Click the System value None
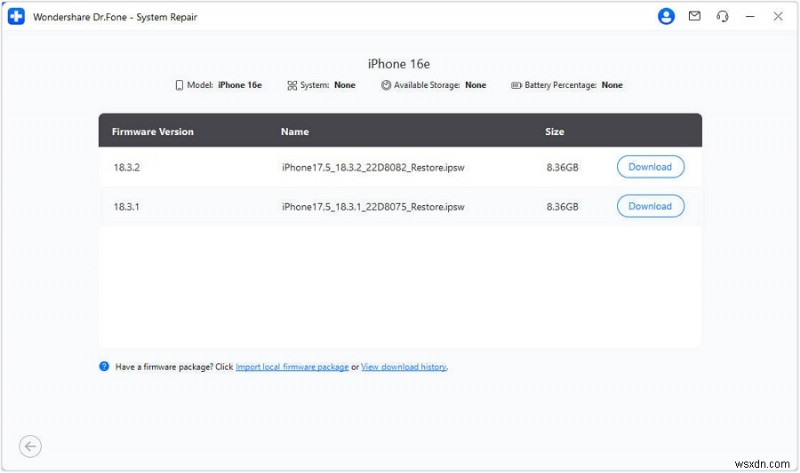800x473 pixels. (x=345, y=85)
